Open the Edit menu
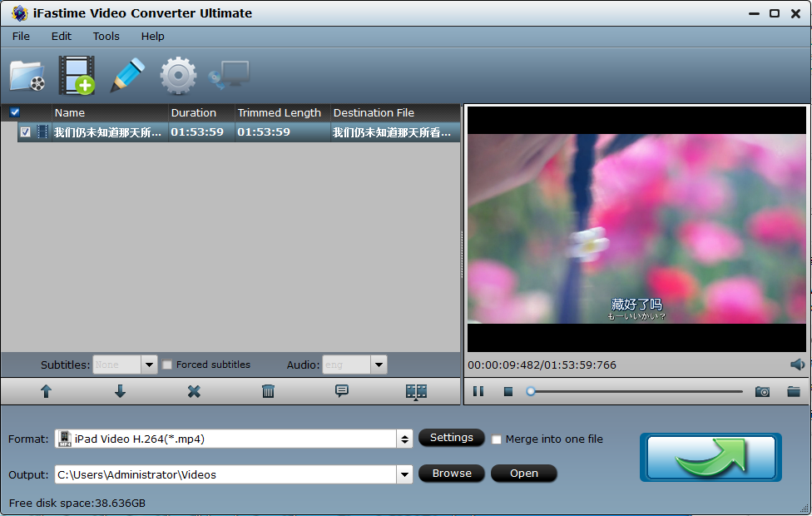Image resolution: width=812 pixels, height=516 pixels. point(62,36)
